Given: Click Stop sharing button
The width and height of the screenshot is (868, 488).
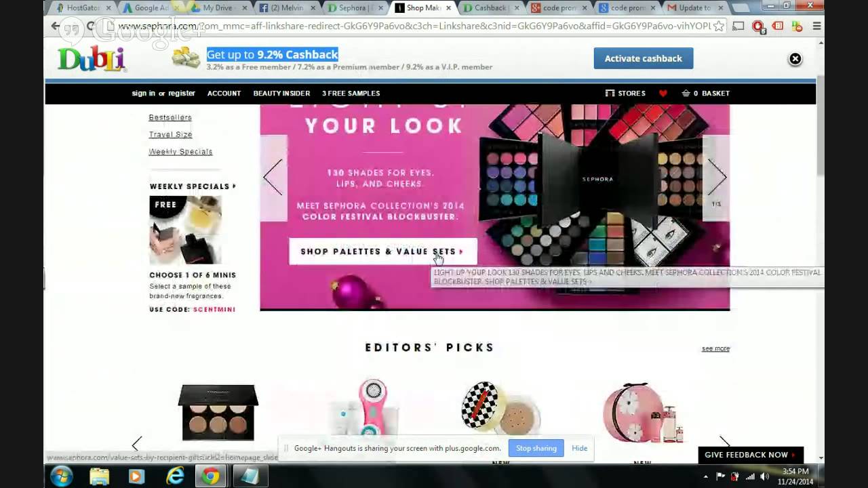Looking at the screenshot, I should [x=536, y=448].
